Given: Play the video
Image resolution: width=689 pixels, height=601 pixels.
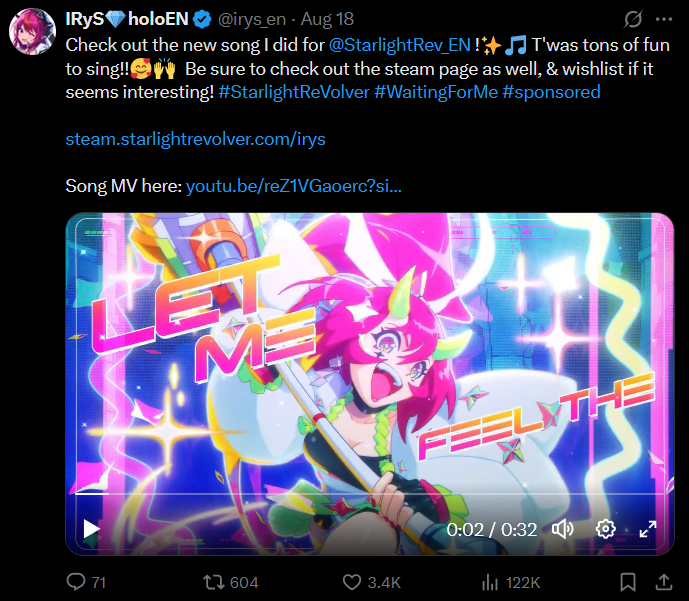Looking at the screenshot, I should point(91,529).
